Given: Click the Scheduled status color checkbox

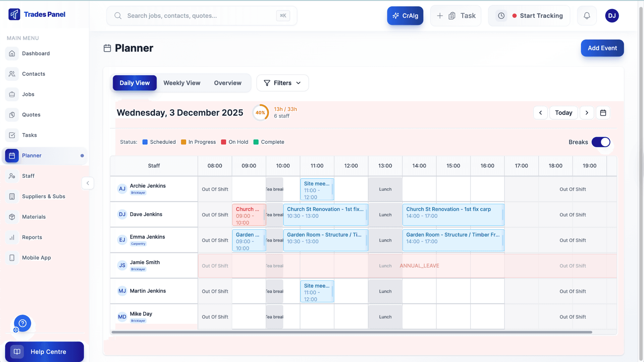Looking at the screenshot, I should (x=145, y=142).
